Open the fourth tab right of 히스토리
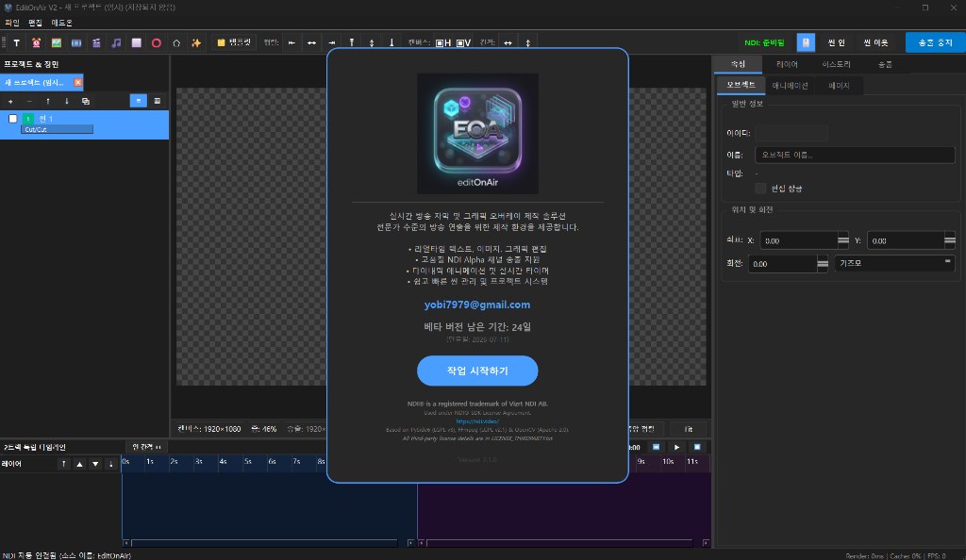 pyautogui.click(x=885, y=64)
